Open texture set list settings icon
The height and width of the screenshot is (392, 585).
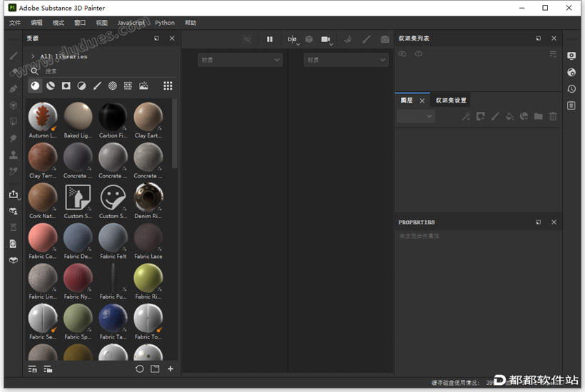point(553,54)
